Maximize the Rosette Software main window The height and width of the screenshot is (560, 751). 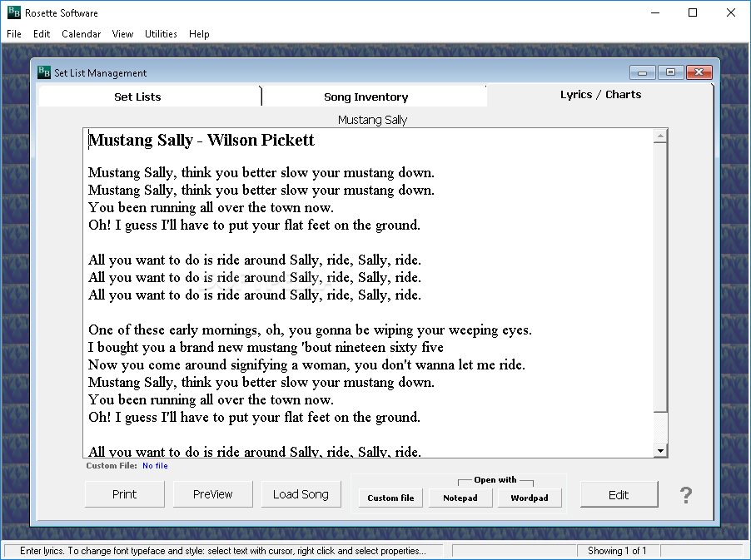point(693,13)
